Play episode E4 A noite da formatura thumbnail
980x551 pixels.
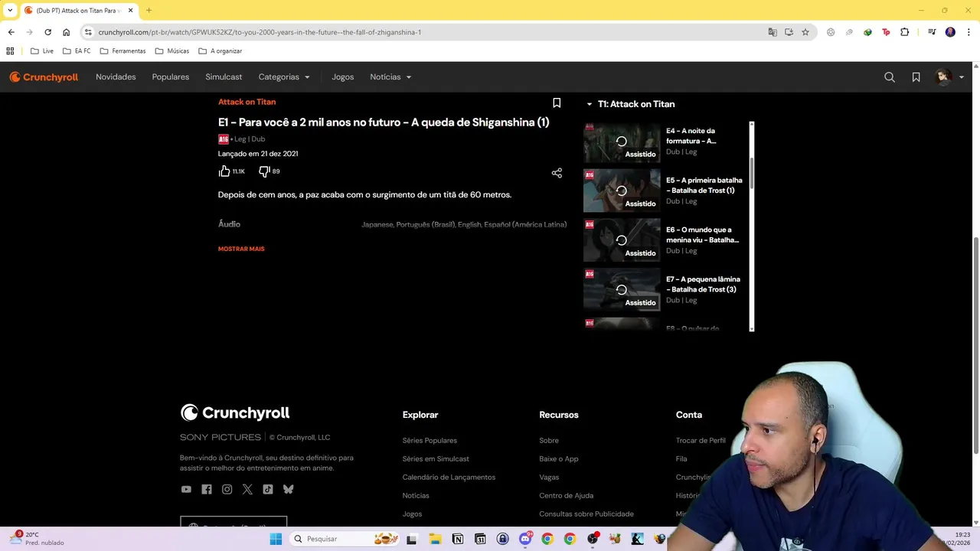[x=622, y=142]
